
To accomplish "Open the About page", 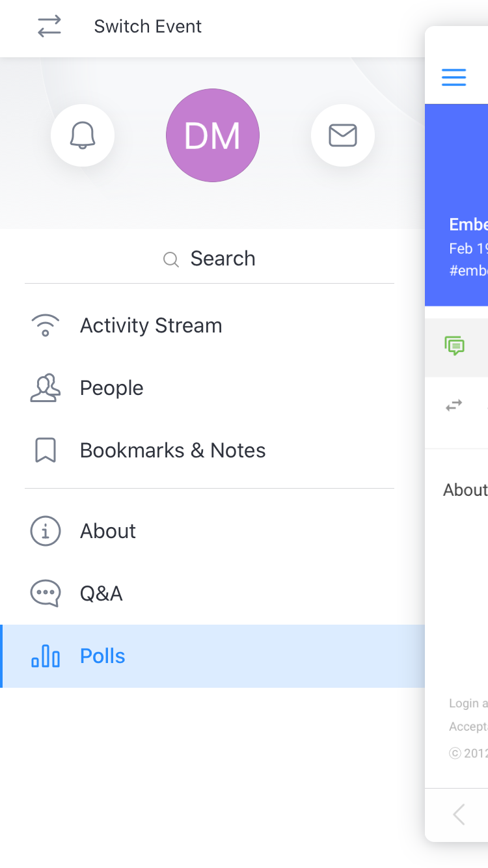I will click(212, 531).
